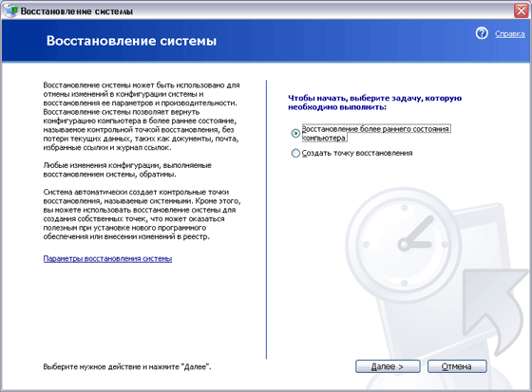Click the paragraph starting Любые изменения конфигурации
The width and height of the screenshot is (532, 392).
pyautogui.click(x=127, y=170)
